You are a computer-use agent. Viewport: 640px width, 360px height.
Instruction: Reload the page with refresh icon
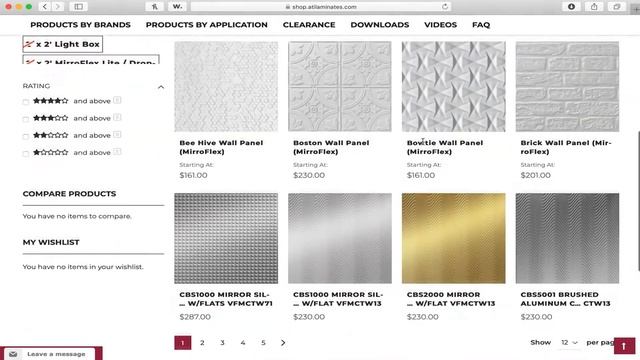(445, 7)
